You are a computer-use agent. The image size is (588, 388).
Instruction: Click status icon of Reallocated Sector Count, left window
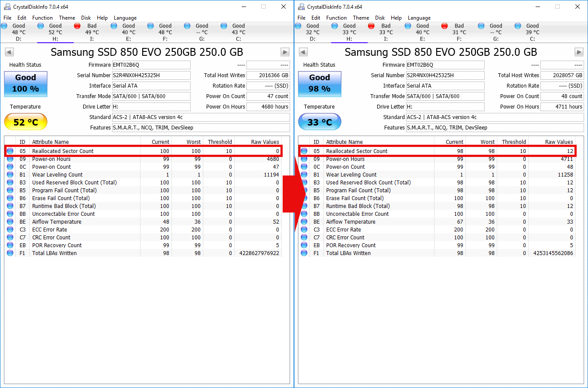[10, 151]
